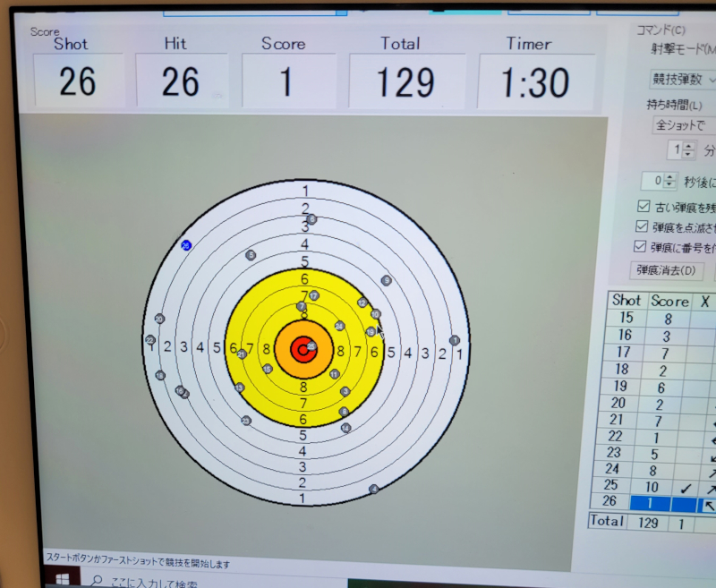Click the 射撃モード label in command panel
This screenshot has width=716, height=588.
(x=683, y=49)
